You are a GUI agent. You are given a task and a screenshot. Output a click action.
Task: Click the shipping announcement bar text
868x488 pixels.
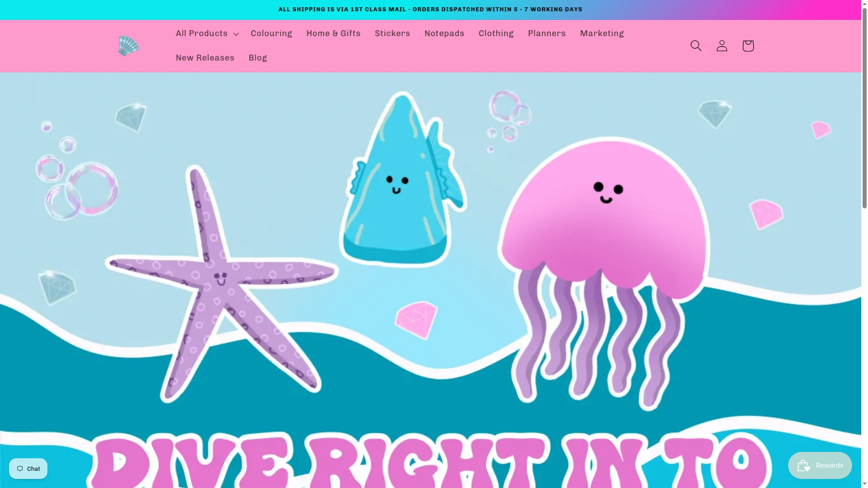[430, 9]
